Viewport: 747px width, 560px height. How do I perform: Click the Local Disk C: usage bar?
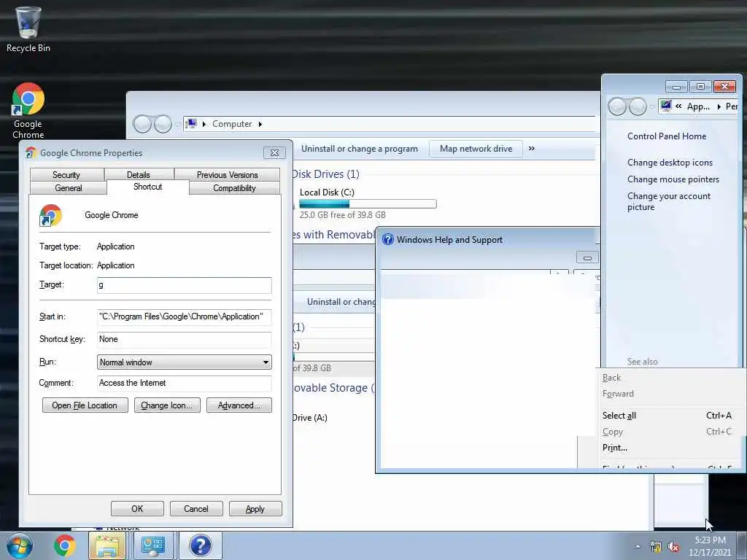tap(368, 204)
